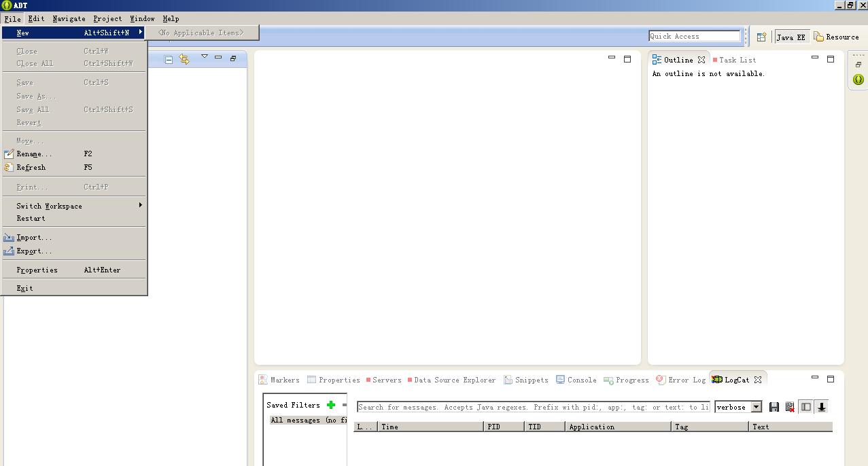Collapse All in the left explorer panel

[x=169, y=59]
